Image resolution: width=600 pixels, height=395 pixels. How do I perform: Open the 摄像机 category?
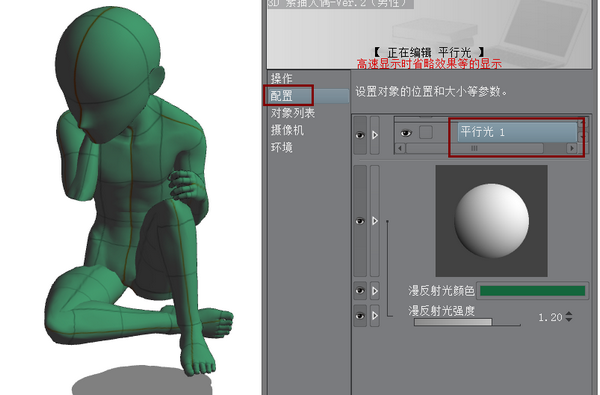287,130
